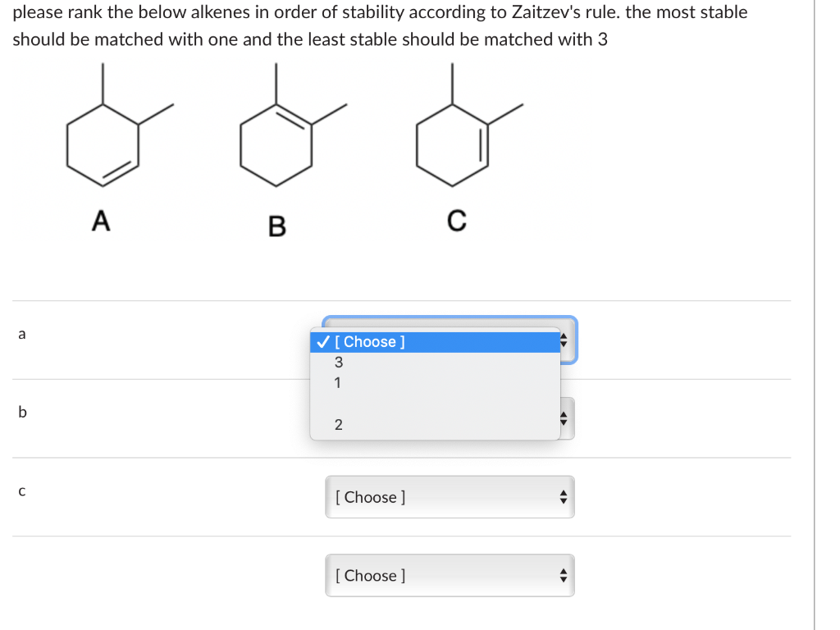The height and width of the screenshot is (630, 840).
Task: Open the [Choose] dropdown for row c
Action: [450, 497]
